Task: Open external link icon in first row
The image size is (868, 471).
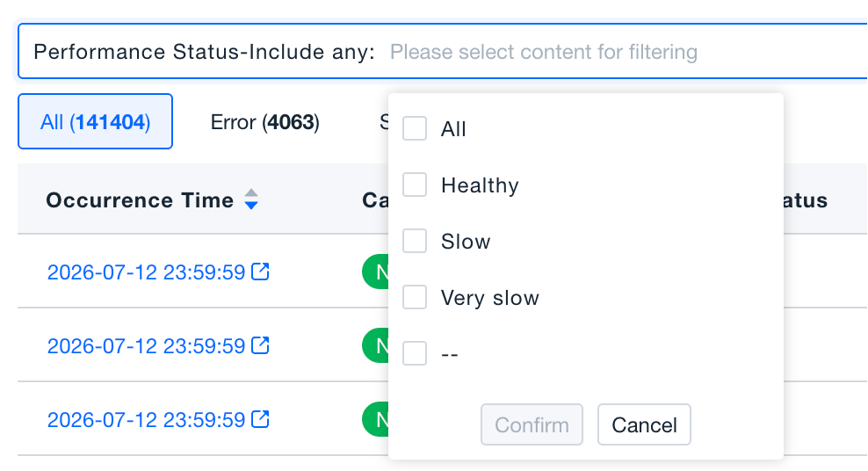Action: (260, 272)
